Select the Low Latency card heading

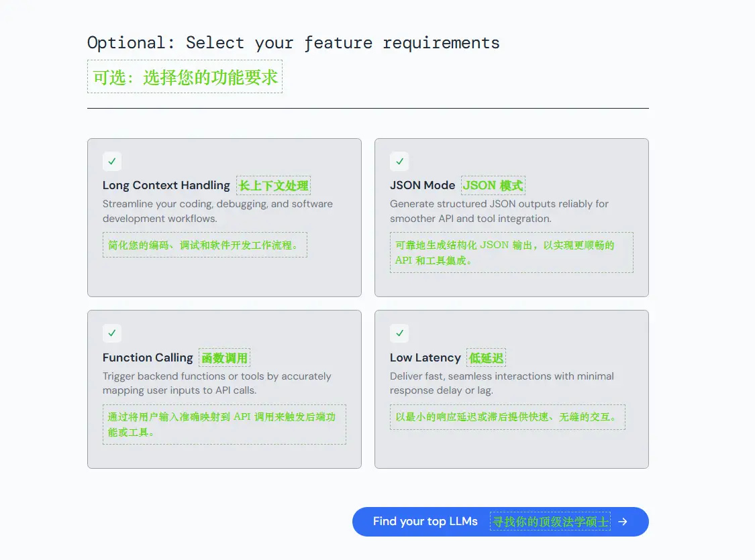coord(425,357)
